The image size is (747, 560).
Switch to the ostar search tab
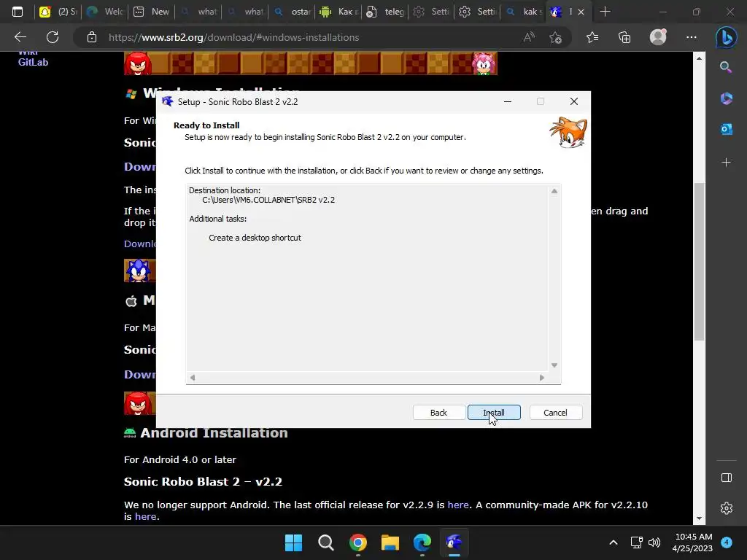pyautogui.click(x=292, y=12)
